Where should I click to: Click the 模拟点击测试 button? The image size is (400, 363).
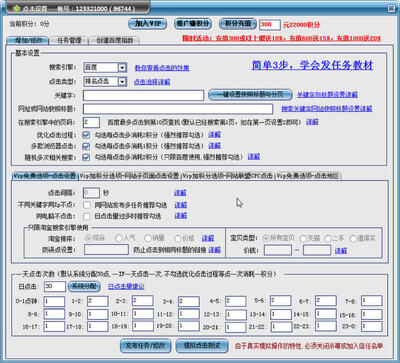click(202, 346)
